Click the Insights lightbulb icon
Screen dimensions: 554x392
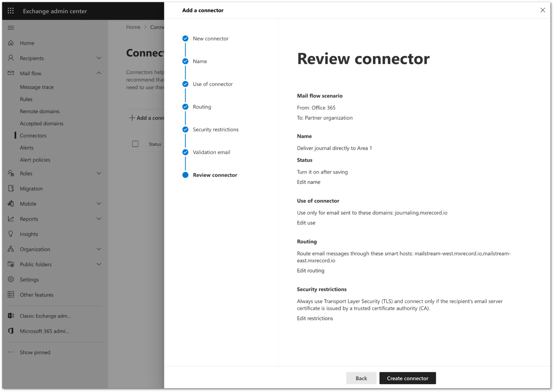pyautogui.click(x=11, y=234)
